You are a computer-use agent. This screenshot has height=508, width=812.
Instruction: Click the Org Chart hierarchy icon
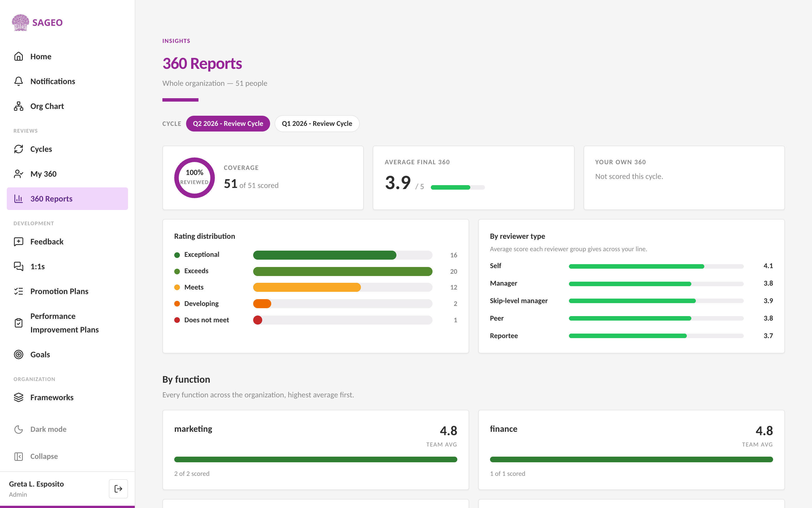coord(18,106)
